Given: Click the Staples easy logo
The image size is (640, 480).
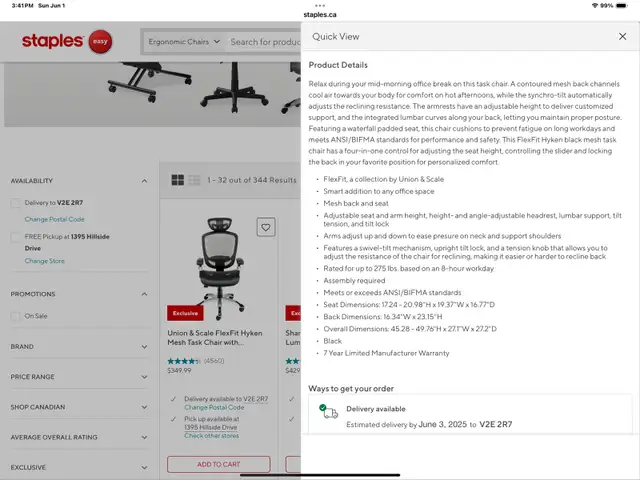Looking at the screenshot, I should point(67,41).
